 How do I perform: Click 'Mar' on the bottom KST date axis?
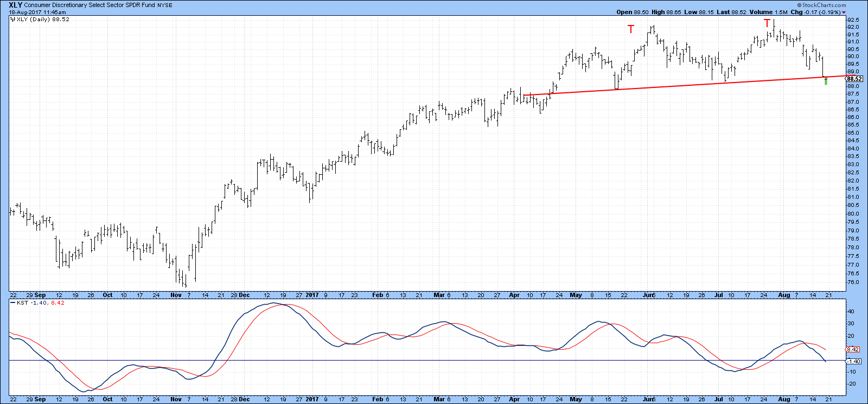439,399
